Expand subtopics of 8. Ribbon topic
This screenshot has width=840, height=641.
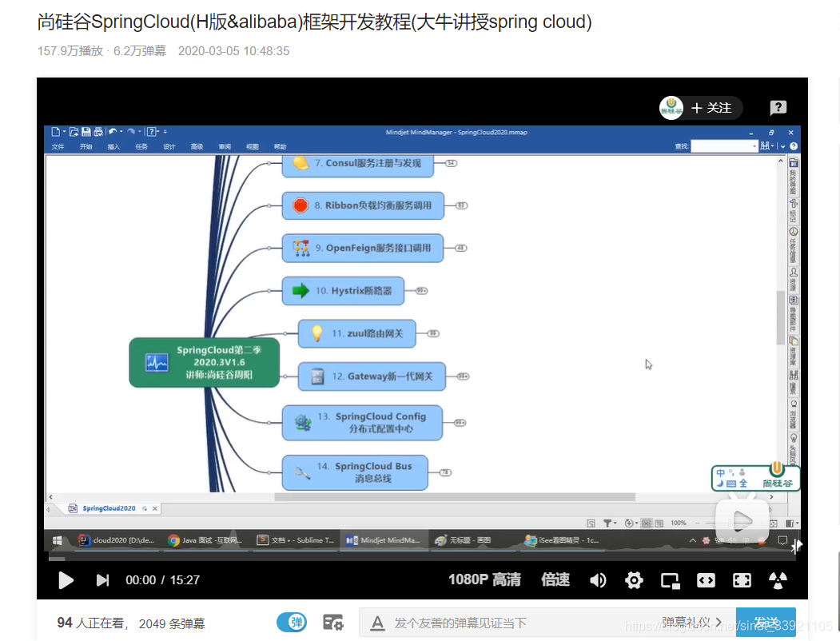tap(461, 205)
